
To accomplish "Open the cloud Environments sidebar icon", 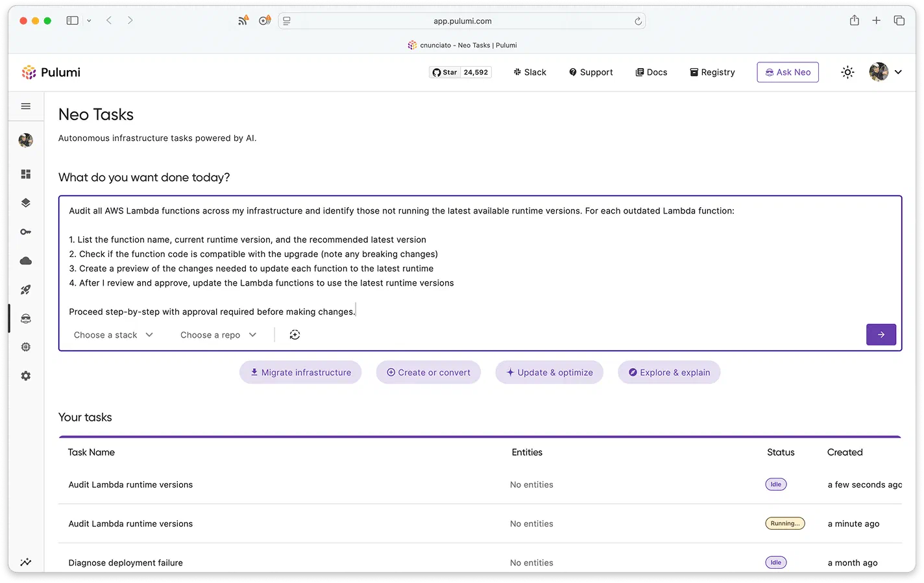I will click(25, 260).
